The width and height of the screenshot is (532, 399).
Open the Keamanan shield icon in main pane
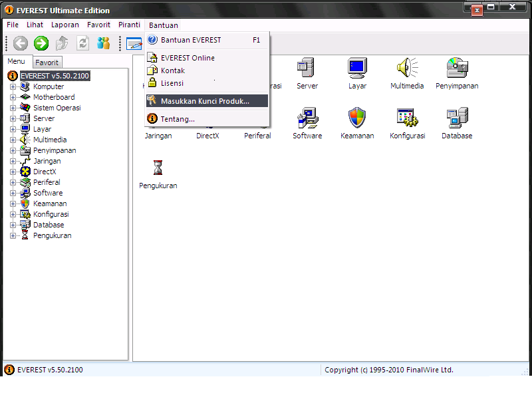[x=357, y=118]
